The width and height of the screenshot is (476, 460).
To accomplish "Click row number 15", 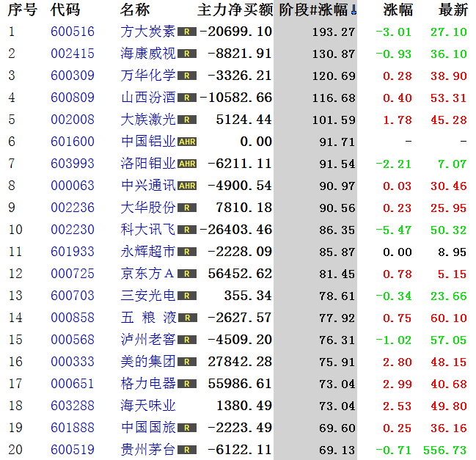I will click(15, 340).
